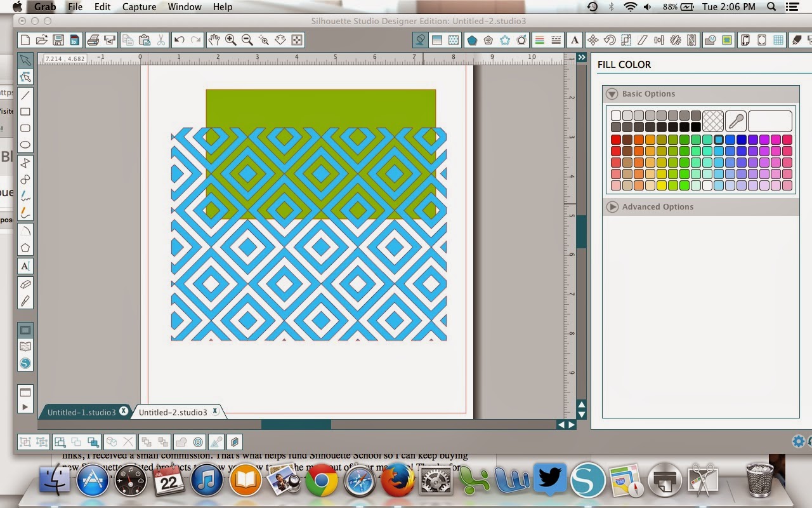This screenshot has width=812, height=508.
Task: Collapse the Basic Options section
Action: pos(612,93)
